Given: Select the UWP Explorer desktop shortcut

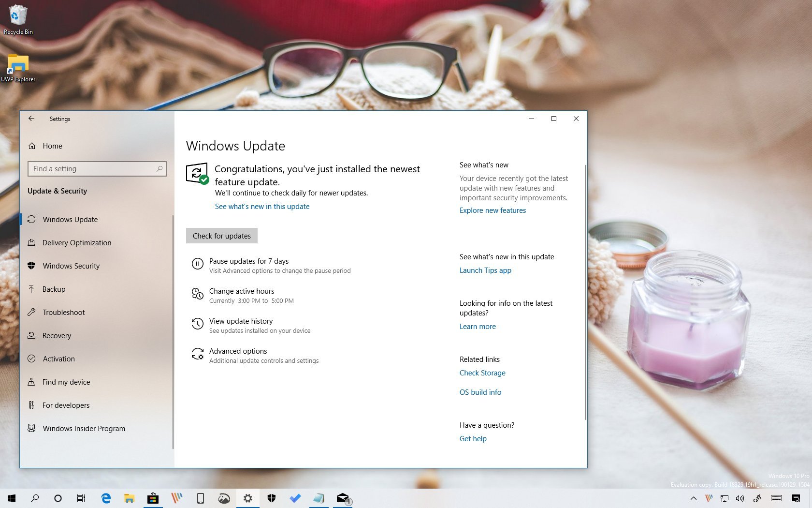Looking at the screenshot, I should pyautogui.click(x=18, y=68).
